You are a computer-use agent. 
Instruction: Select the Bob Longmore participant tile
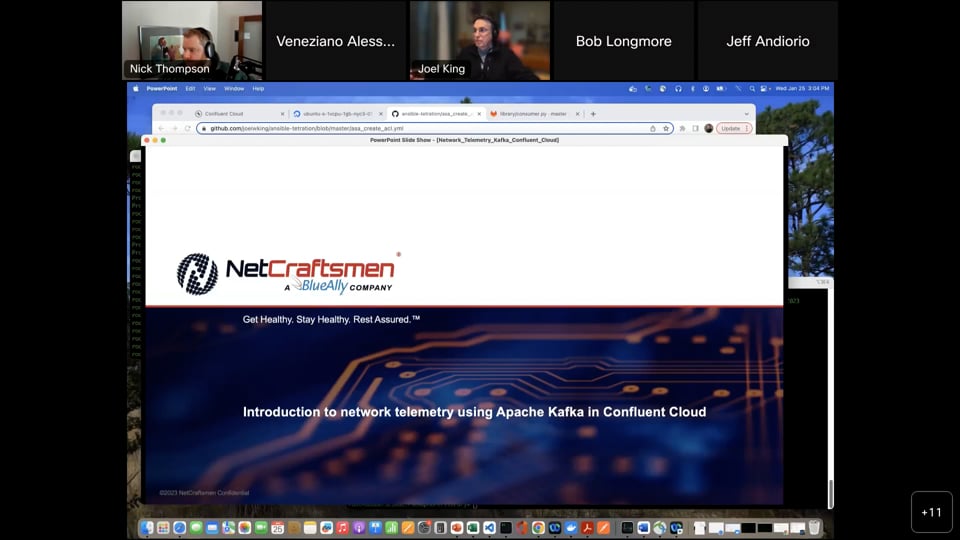[x=624, y=40]
